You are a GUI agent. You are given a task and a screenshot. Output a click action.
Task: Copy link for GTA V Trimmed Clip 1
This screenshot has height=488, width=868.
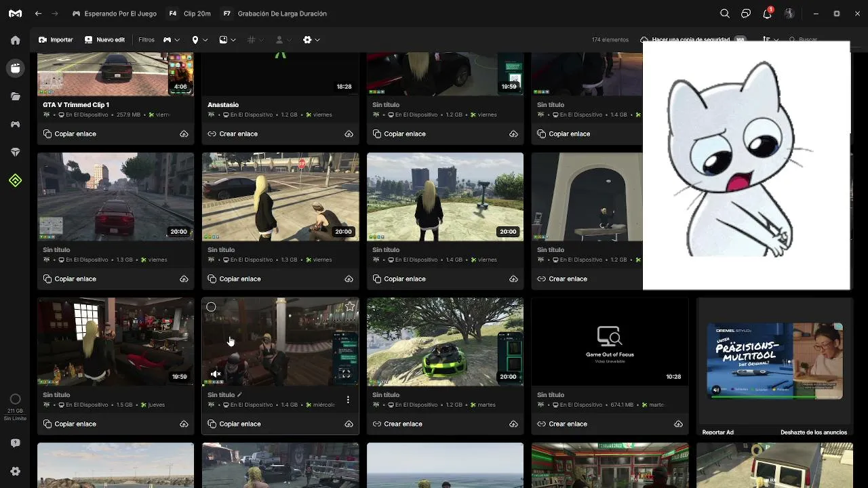tap(69, 134)
